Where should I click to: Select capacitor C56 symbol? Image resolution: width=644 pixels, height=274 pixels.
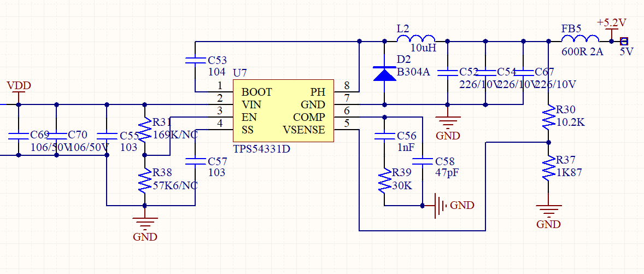(x=384, y=135)
